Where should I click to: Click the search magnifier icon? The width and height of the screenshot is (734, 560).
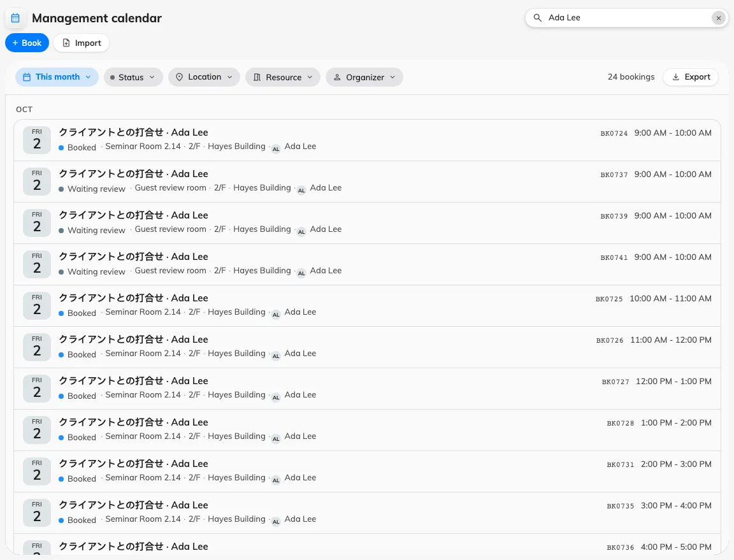click(x=537, y=18)
